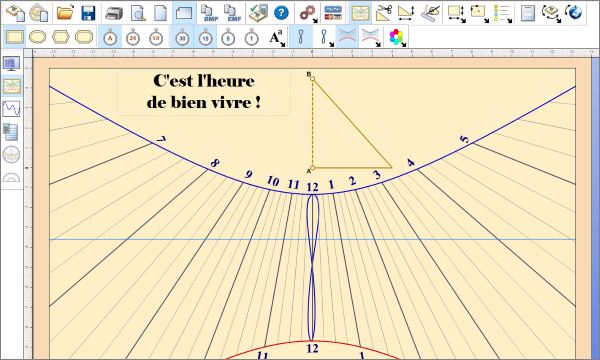Open the equation of time graph view
Screen dimensions: 600x360
point(11,109)
